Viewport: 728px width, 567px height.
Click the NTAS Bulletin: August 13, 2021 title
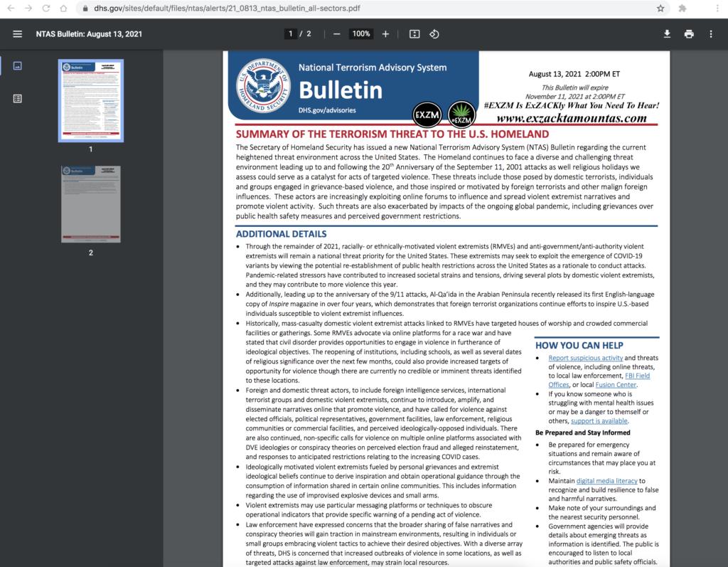89,34
